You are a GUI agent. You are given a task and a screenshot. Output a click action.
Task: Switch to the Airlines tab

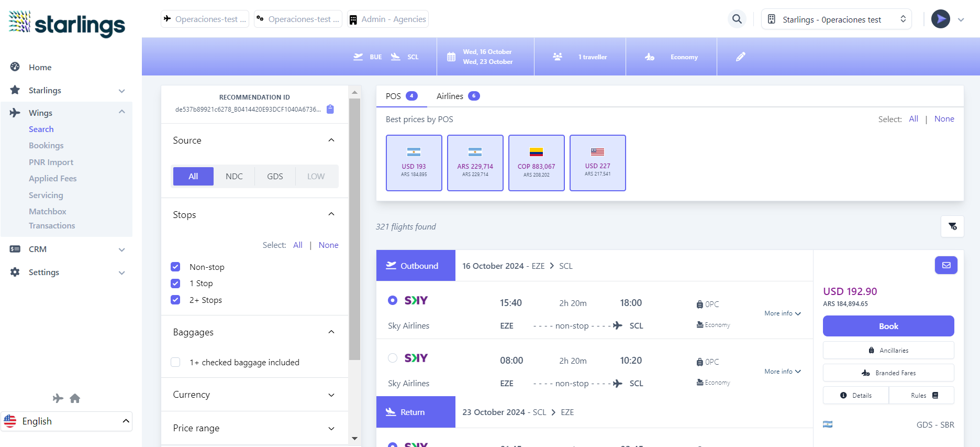click(x=458, y=96)
